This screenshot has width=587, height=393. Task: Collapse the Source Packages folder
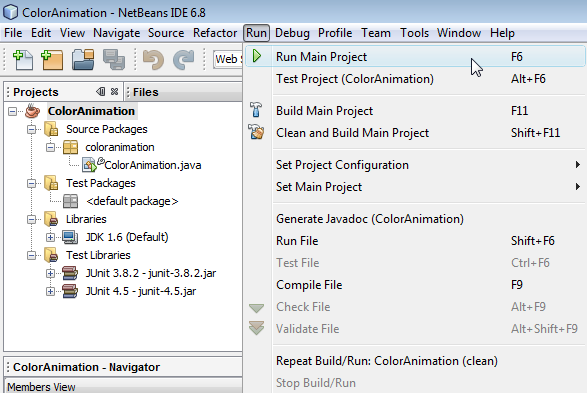tap(31, 129)
